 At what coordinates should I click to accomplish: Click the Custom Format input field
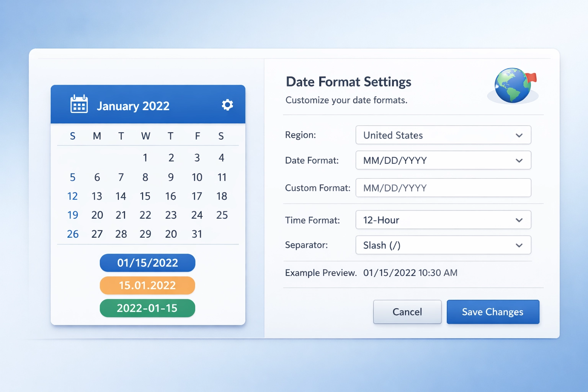pyautogui.click(x=443, y=188)
